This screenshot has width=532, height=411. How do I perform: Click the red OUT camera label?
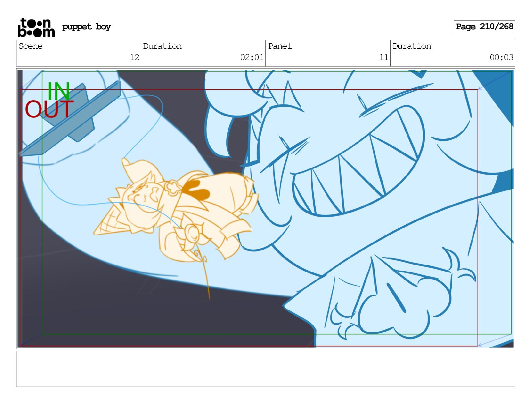[x=49, y=109]
